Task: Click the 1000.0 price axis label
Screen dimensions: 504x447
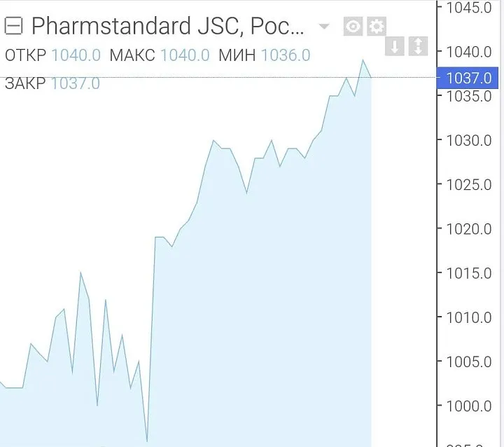Action: coord(469,406)
